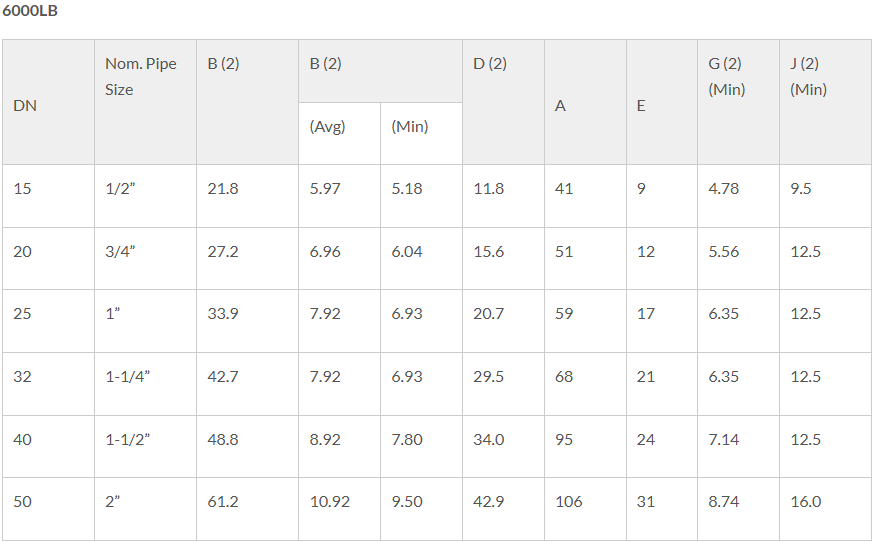Image resolution: width=876 pixels, height=546 pixels.
Task: Click the 1/2" pipe size cell
Action: tap(145, 196)
